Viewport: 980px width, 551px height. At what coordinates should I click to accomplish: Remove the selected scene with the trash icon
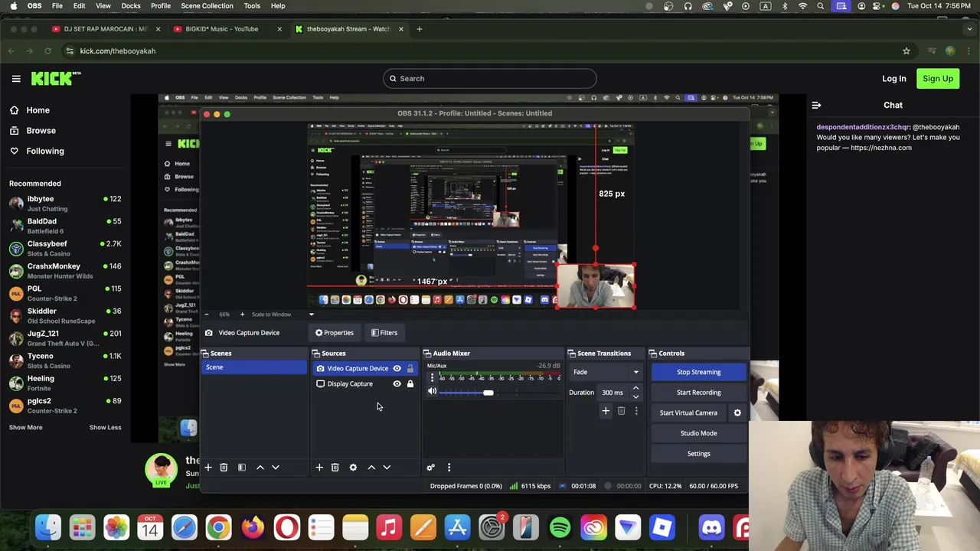(x=224, y=468)
